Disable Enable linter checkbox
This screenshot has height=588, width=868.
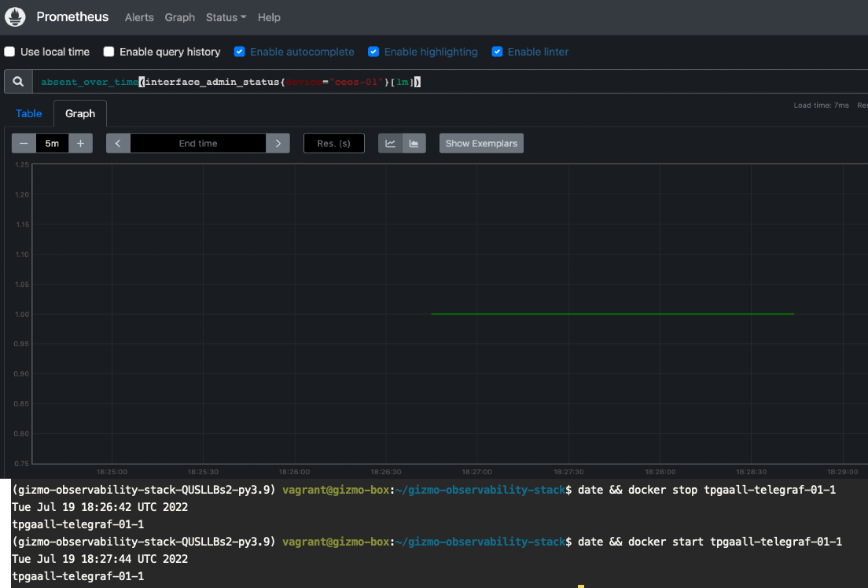[497, 52]
